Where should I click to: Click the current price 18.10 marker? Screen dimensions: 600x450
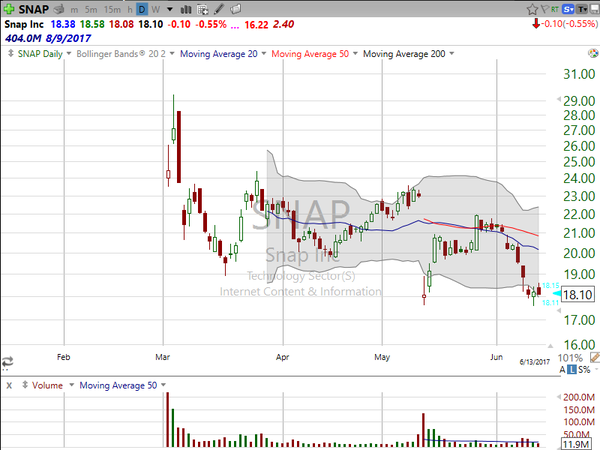pos(578,294)
